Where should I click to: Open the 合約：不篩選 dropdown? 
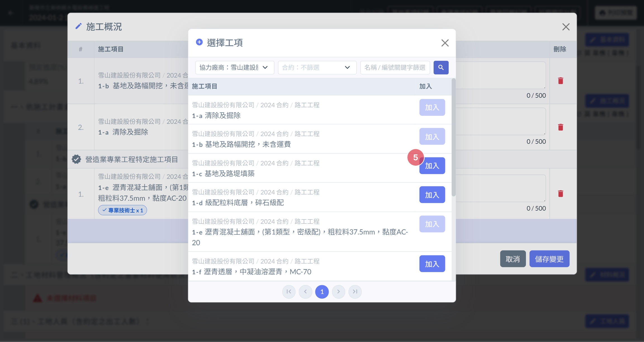point(317,67)
